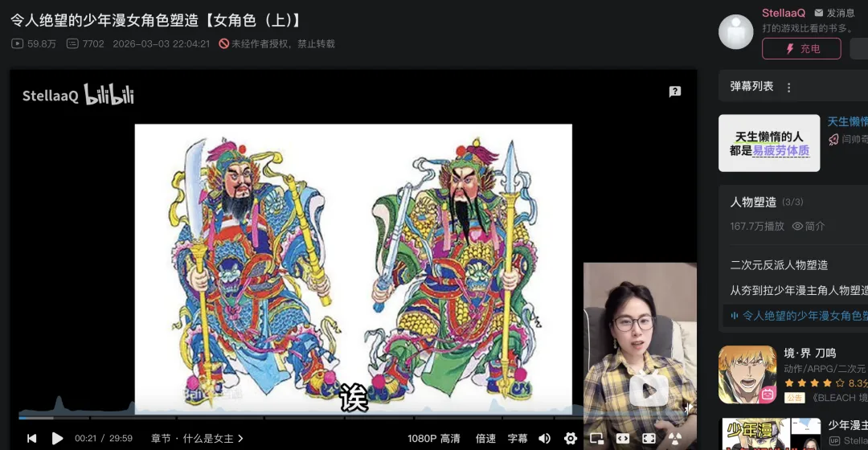The width and height of the screenshot is (868, 450).
Task: Click the bilibili logo watermark in player
Action: click(x=109, y=95)
